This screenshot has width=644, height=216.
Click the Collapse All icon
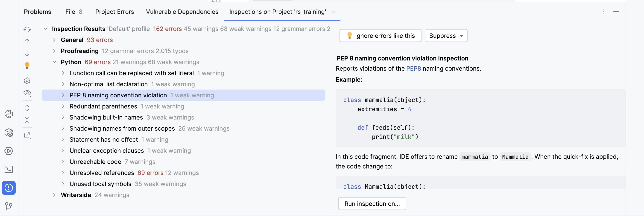click(27, 120)
